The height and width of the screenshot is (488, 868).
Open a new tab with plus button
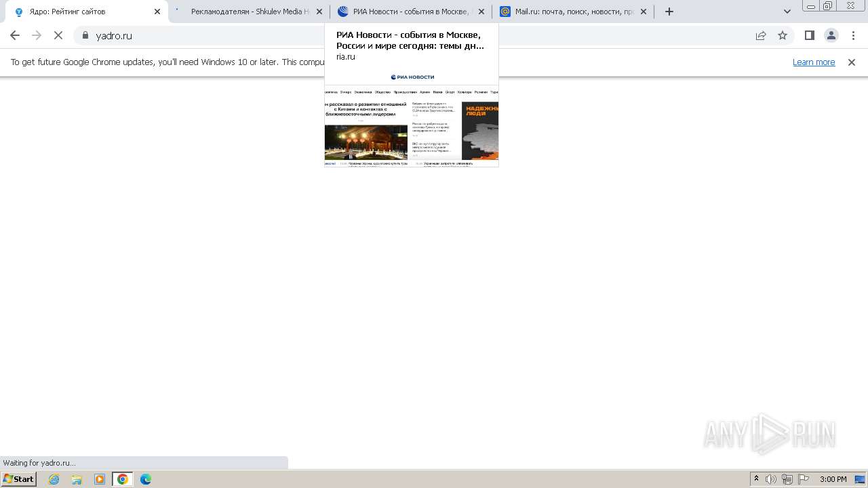pos(669,12)
